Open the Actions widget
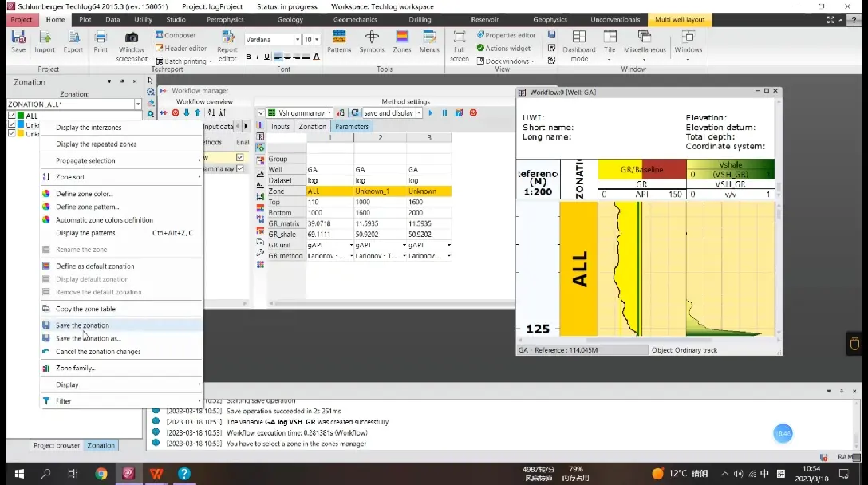Viewport: 868px width, 485px height. point(503,48)
